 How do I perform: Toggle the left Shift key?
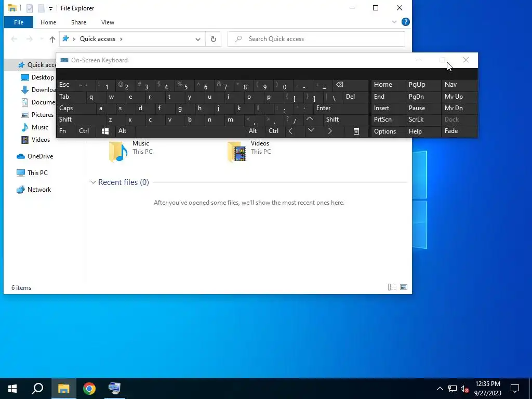(x=81, y=119)
